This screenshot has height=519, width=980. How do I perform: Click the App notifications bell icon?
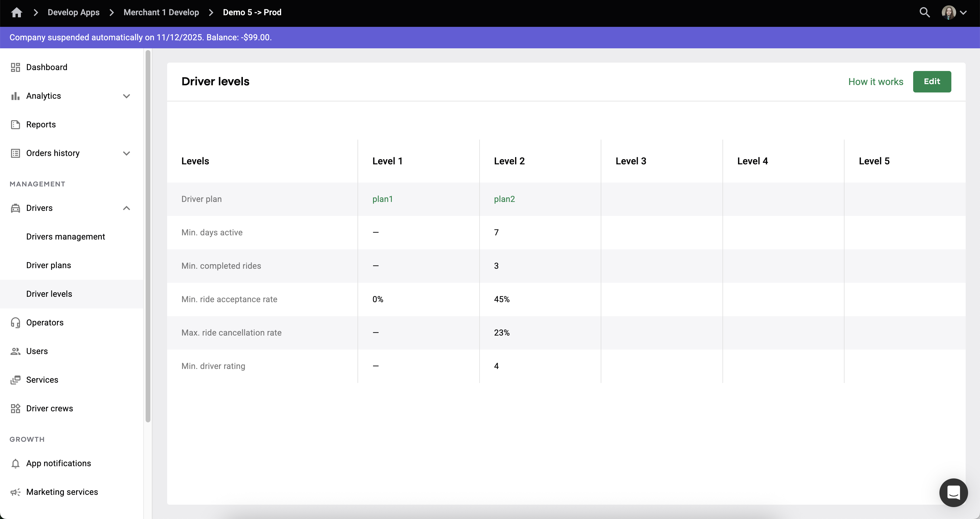coord(15,464)
